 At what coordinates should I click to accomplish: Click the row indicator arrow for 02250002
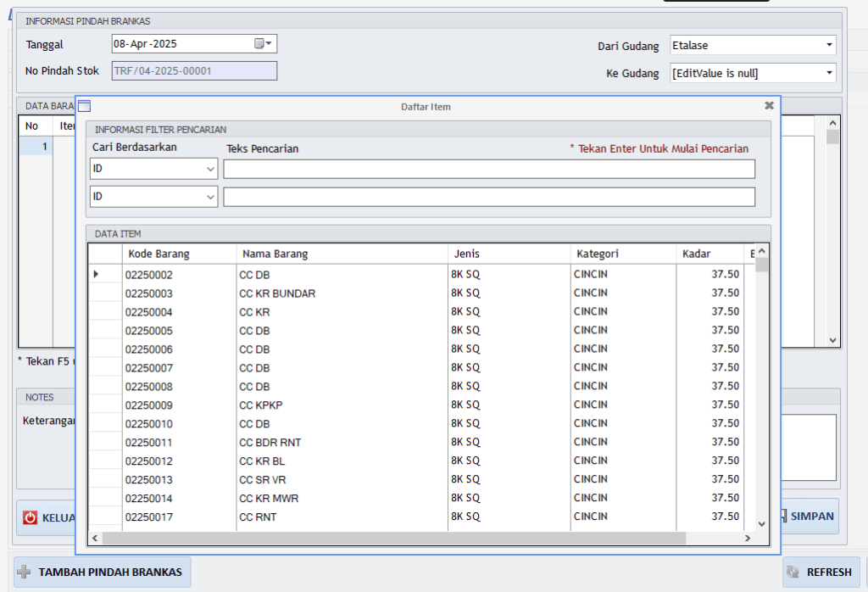[97, 274]
